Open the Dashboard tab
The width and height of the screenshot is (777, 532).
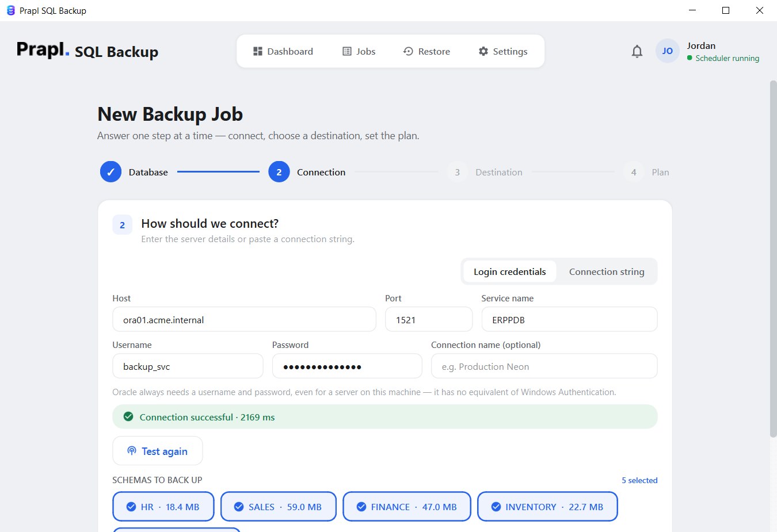coord(283,51)
